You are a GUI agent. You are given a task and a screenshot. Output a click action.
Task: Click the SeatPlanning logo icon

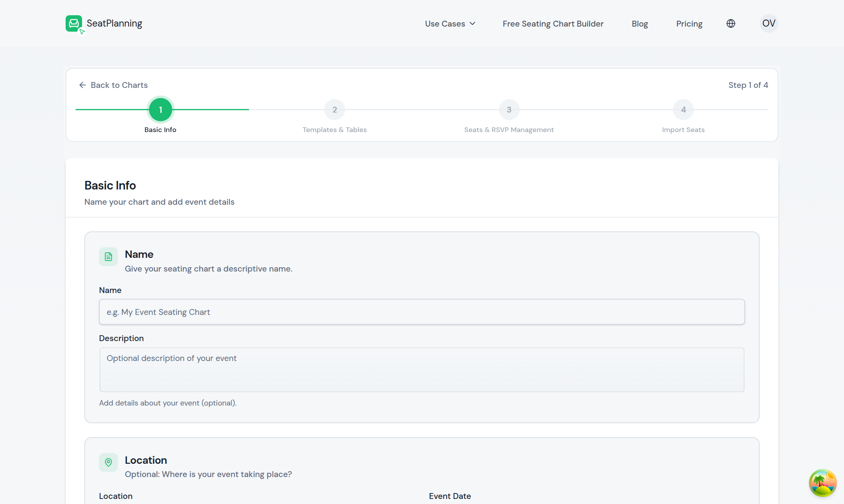point(74,23)
